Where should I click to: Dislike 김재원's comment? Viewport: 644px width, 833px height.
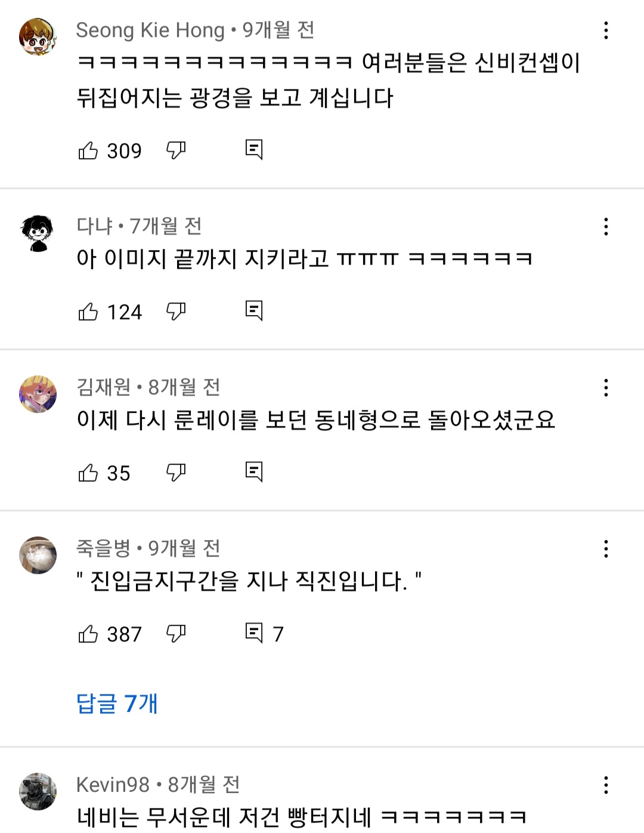coord(176,473)
